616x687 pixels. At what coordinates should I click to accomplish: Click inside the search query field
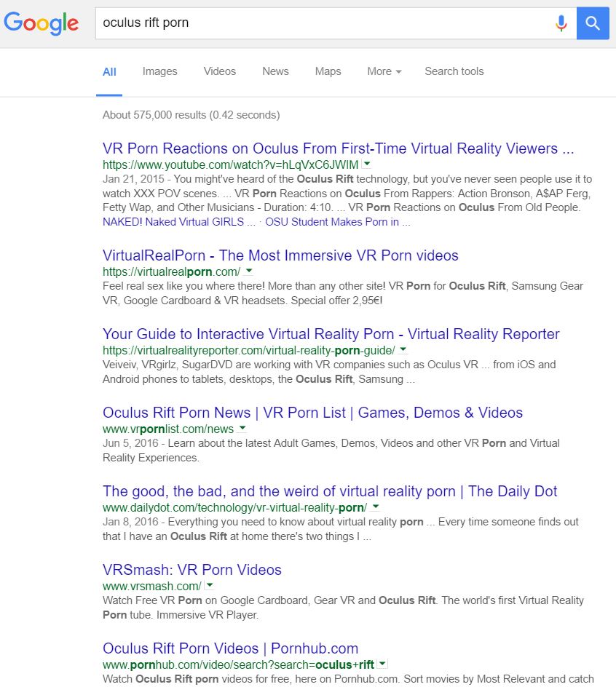(325, 23)
